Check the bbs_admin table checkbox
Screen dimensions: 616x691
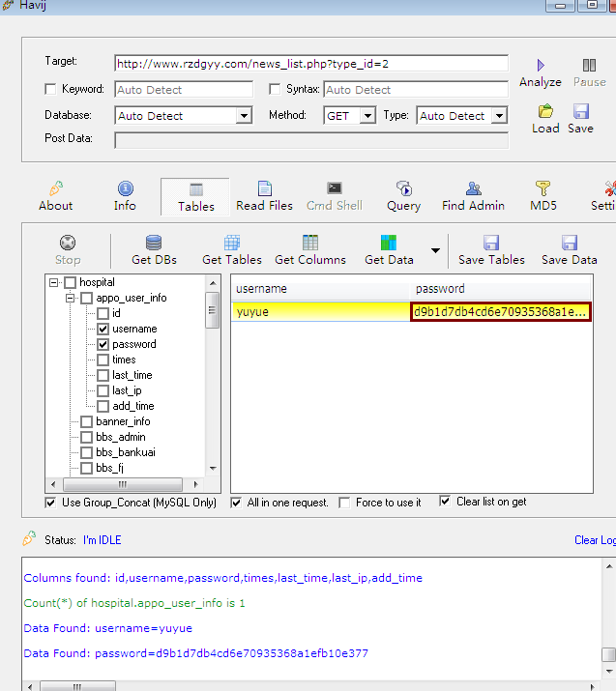click(x=87, y=437)
